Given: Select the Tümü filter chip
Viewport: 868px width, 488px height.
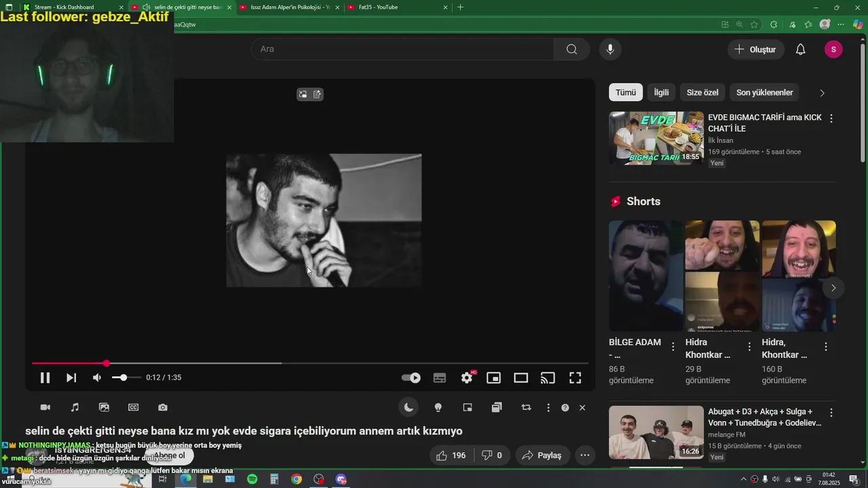Looking at the screenshot, I should pos(626,92).
